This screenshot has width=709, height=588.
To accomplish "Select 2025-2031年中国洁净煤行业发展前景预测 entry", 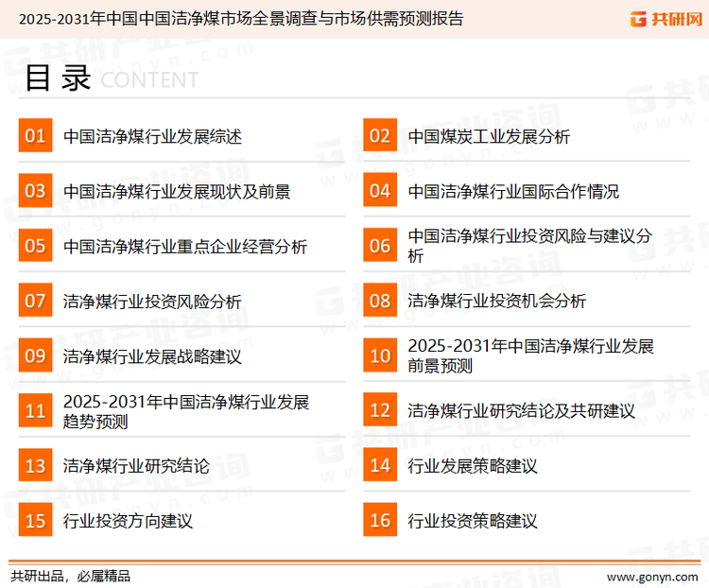I will pyautogui.click(x=531, y=355).
